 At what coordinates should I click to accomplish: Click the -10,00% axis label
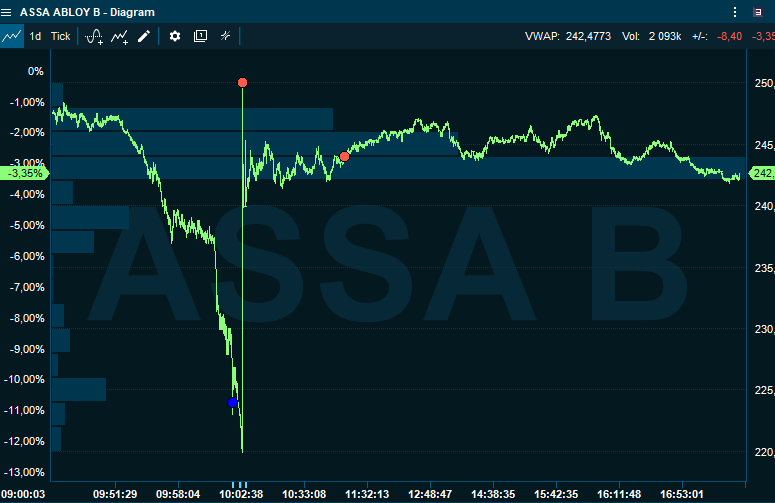(x=24, y=379)
